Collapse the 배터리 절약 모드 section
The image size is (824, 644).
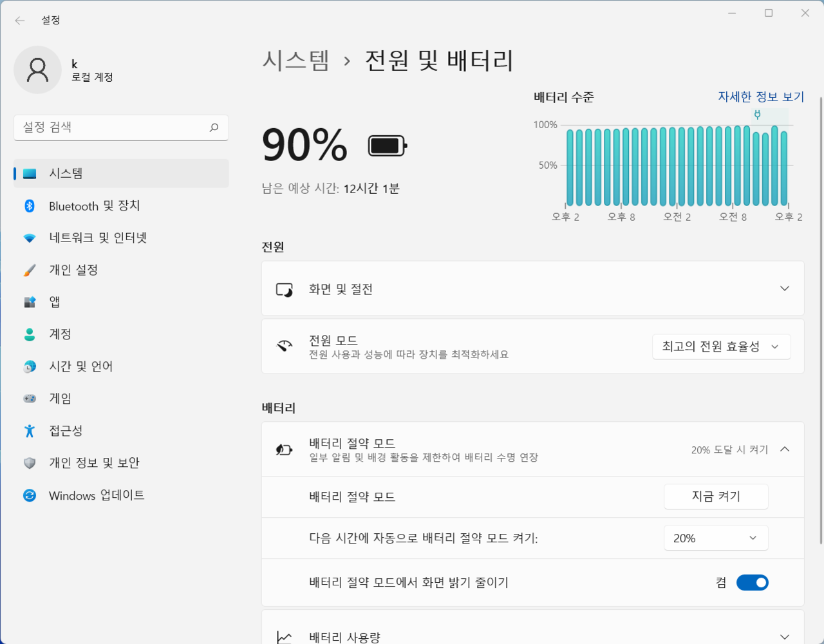click(x=784, y=450)
